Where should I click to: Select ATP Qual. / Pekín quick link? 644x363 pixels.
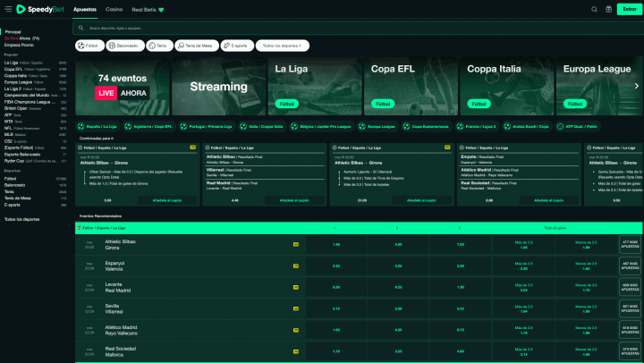pyautogui.click(x=578, y=126)
